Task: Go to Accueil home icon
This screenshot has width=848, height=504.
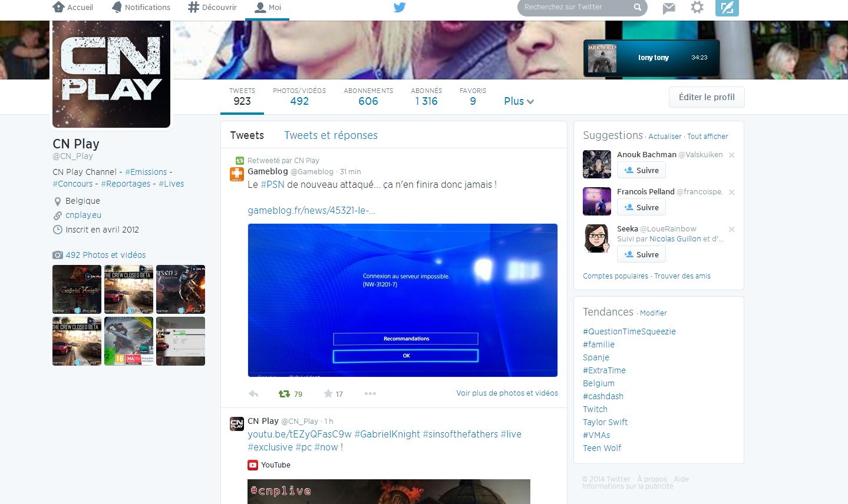Action: pos(58,7)
